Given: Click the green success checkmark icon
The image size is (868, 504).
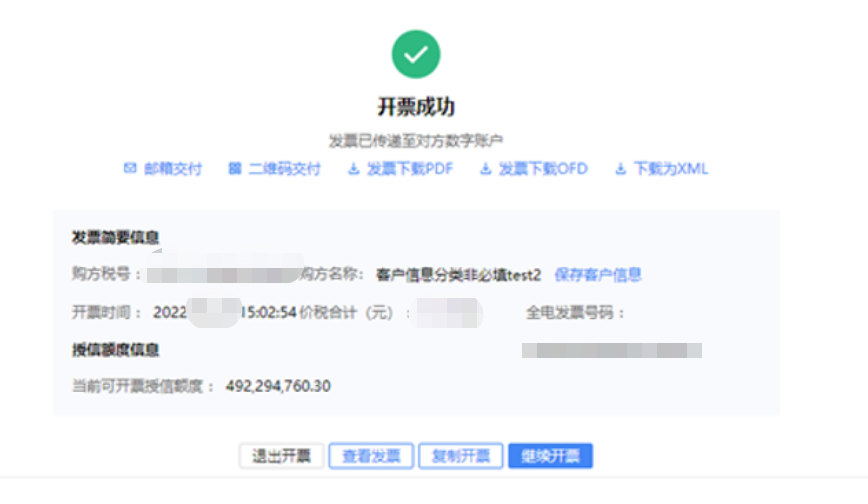Looking at the screenshot, I should point(416,54).
